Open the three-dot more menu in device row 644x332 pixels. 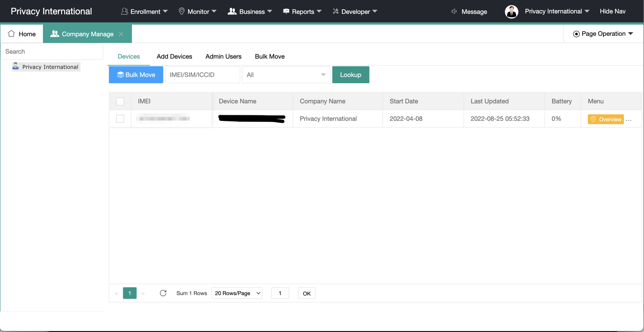click(x=629, y=120)
